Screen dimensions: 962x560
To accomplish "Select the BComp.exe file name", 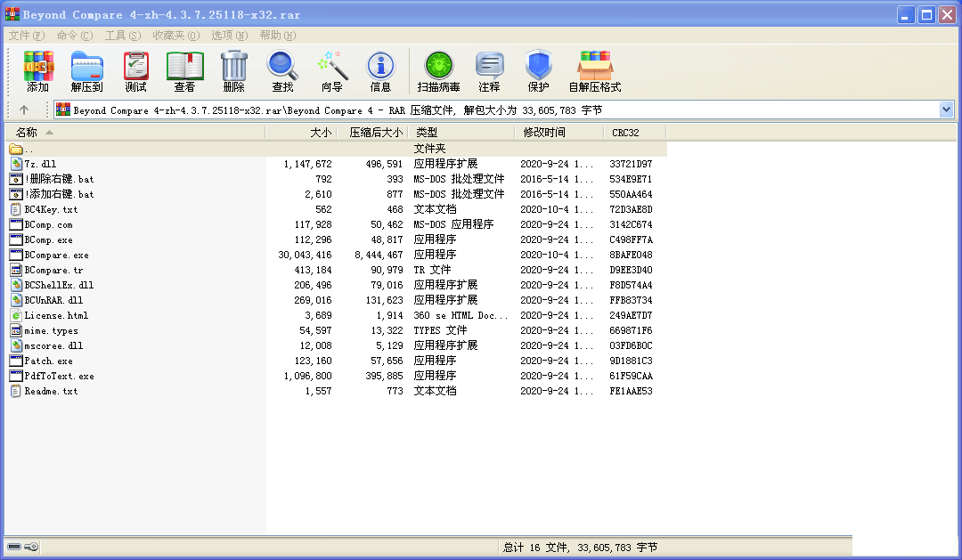I will (x=48, y=239).
